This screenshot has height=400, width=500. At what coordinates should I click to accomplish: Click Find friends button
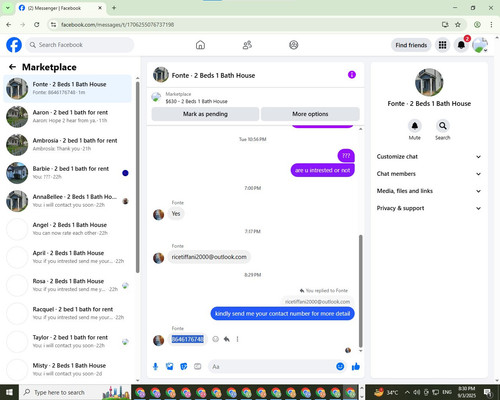click(x=411, y=45)
